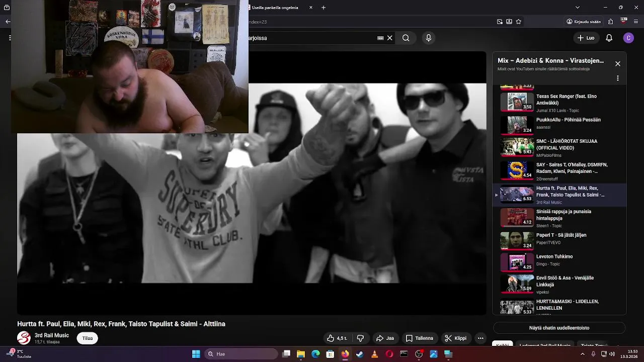Open OBS Studio from taskbar
644x362 pixels.
click(419, 354)
